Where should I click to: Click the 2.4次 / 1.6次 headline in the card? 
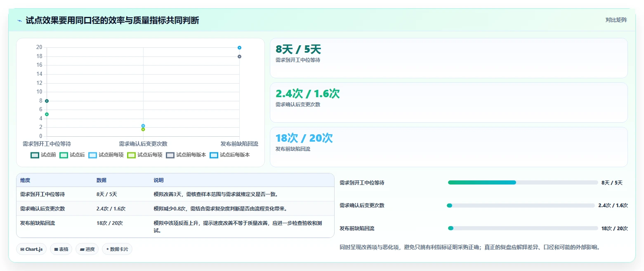[308, 94]
